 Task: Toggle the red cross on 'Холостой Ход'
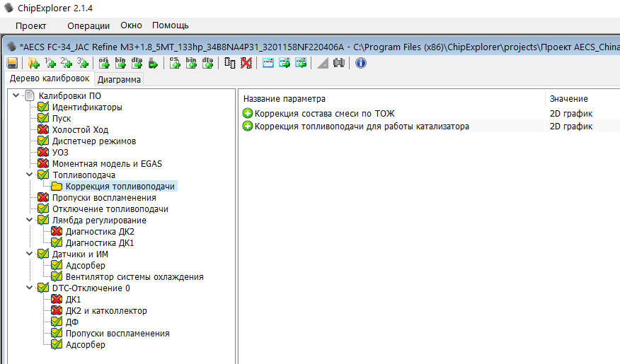click(x=43, y=130)
